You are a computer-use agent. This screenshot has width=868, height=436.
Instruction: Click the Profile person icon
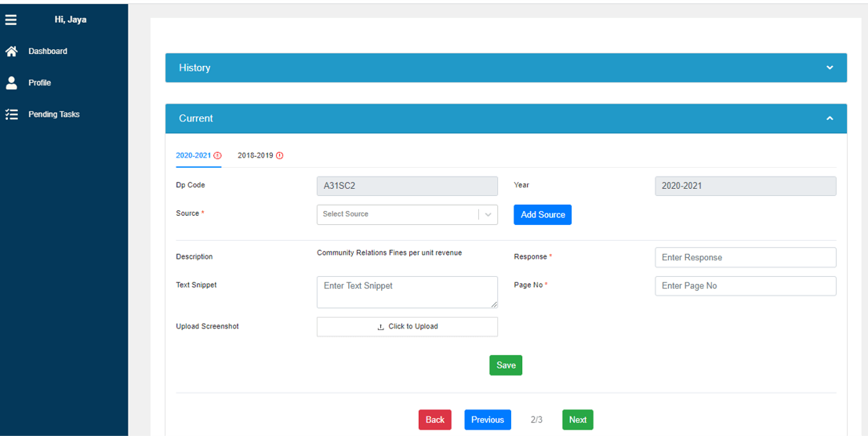pos(11,83)
